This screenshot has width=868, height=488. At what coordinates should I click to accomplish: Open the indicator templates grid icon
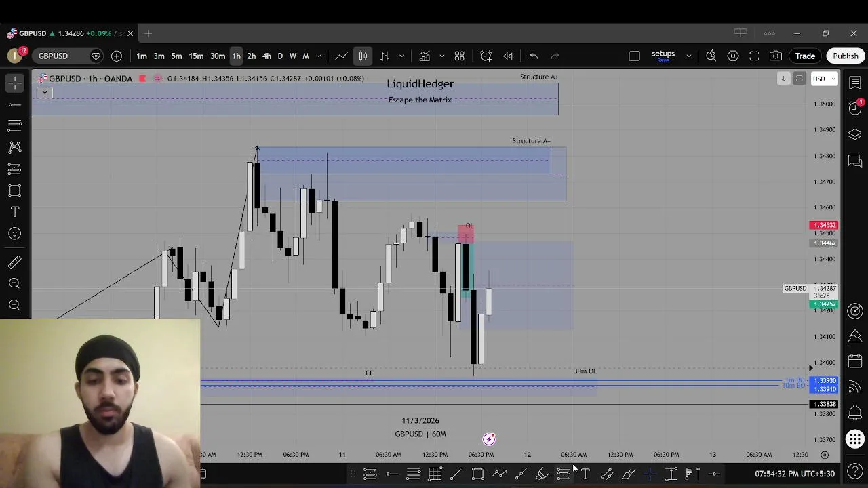pos(459,56)
